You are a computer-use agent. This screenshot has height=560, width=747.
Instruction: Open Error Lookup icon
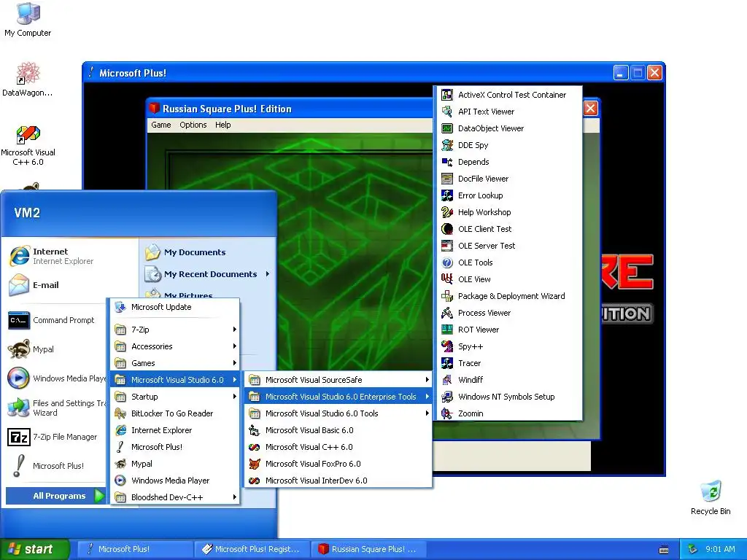click(x=447, y=195)
